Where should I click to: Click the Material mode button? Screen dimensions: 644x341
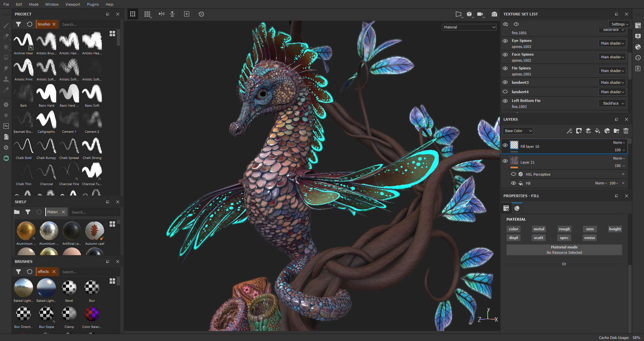click(x=564, y=249)
